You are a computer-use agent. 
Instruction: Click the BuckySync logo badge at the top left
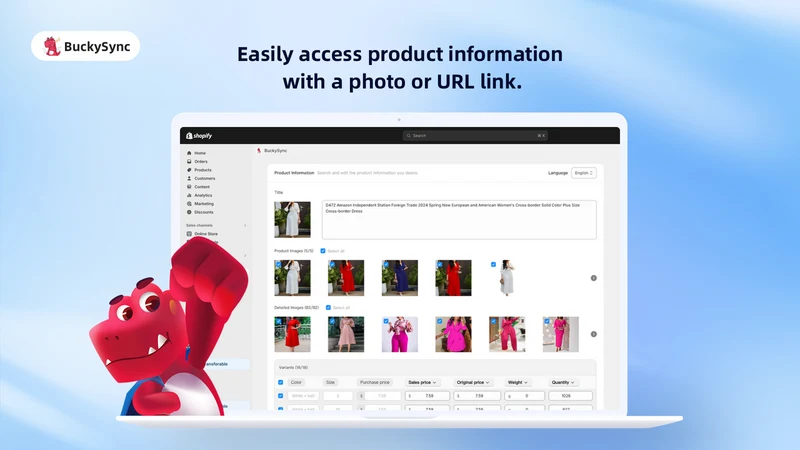(x=86, y=46)
